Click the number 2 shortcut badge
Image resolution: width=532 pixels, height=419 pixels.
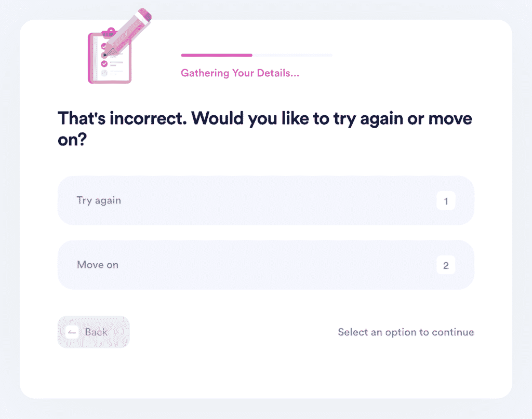click(446, 265)
